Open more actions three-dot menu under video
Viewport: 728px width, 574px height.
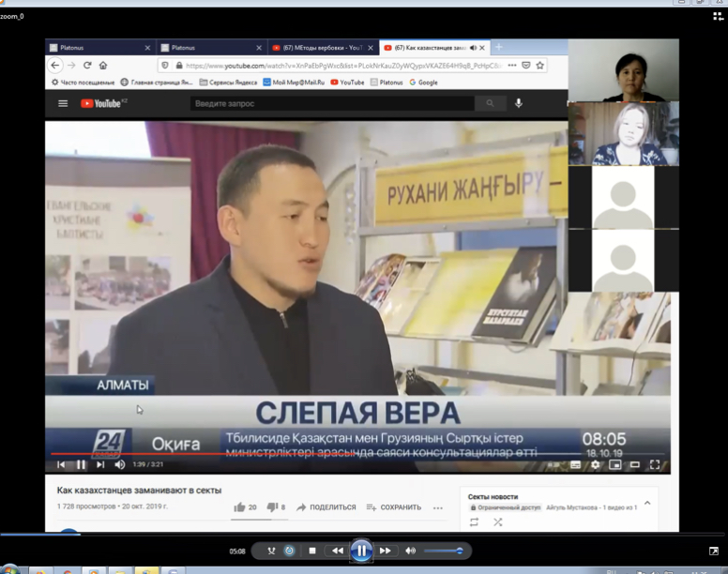[x=437, y=507]
